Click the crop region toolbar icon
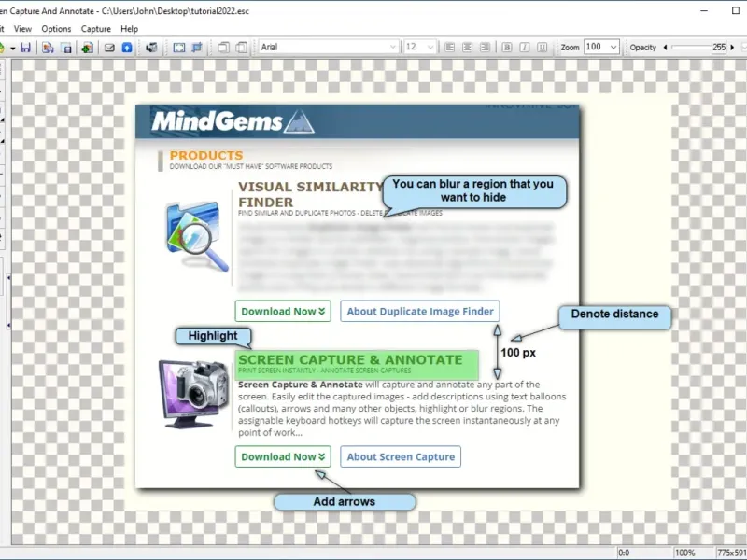The height and width of the screenshot is (560, 747). point(197,48)
